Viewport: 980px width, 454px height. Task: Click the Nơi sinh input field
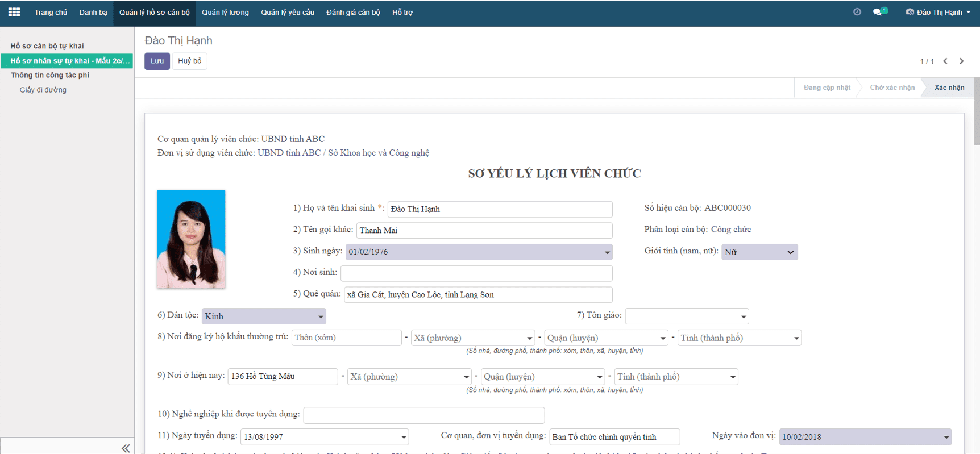[x=476, y=273]
